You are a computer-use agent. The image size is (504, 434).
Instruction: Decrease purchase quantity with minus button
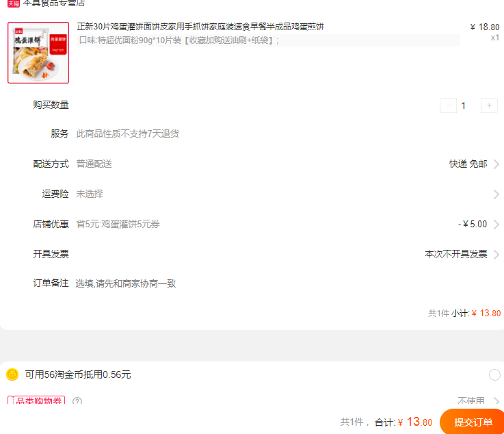pos(448,105)
